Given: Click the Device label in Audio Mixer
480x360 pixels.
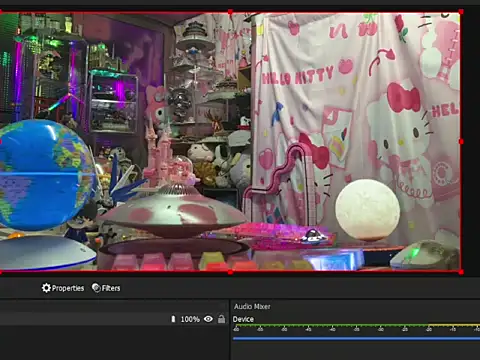Looking at the screenshot, I should tap(243, 319).
